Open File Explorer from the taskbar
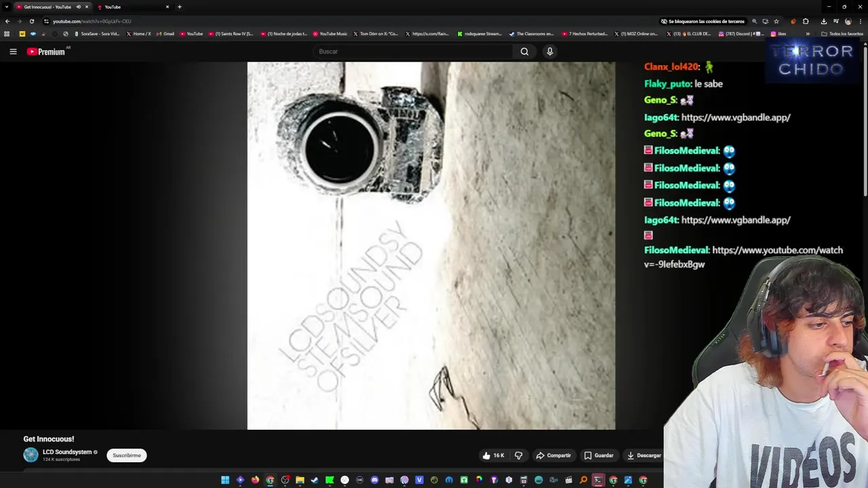The image size is (868, 488). point(300,480)
